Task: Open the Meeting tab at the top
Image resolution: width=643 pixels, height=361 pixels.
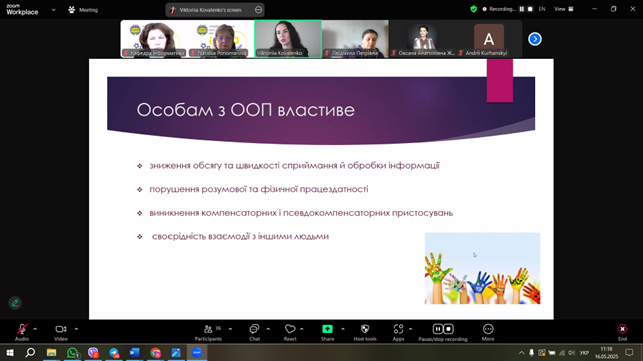Action: click(83, 10)
